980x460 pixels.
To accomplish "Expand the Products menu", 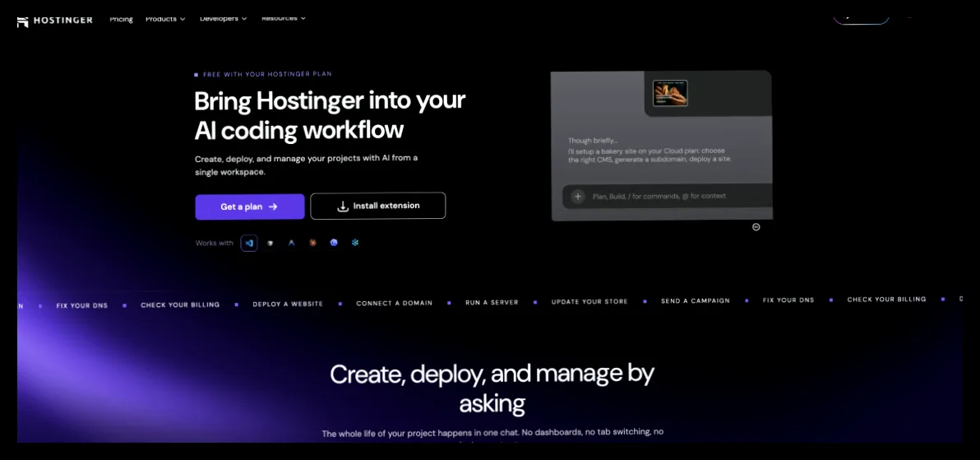I will 165,19.
